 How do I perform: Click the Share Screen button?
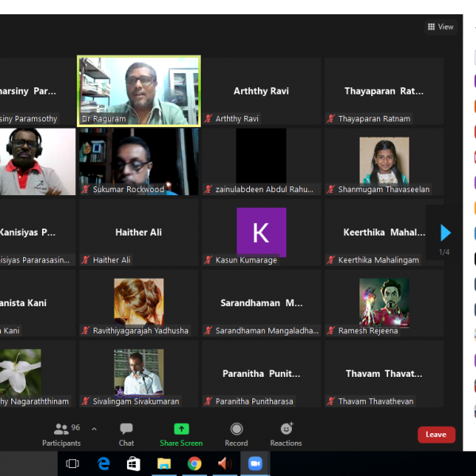point(181,435)
